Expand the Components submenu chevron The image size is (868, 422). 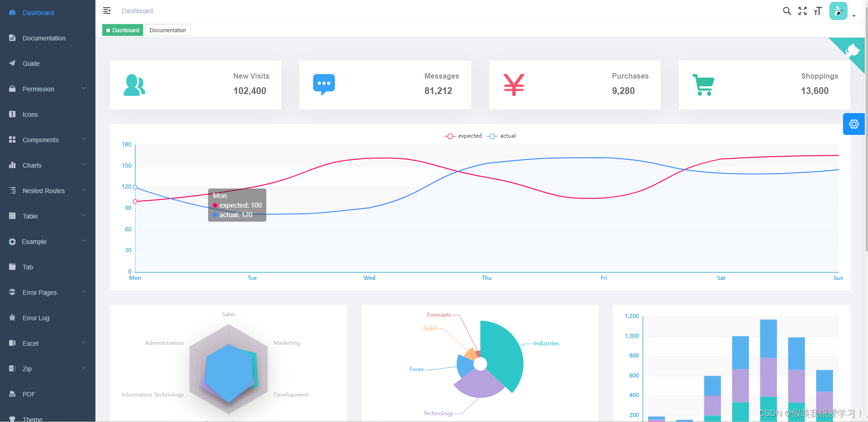tap(84, 139)
